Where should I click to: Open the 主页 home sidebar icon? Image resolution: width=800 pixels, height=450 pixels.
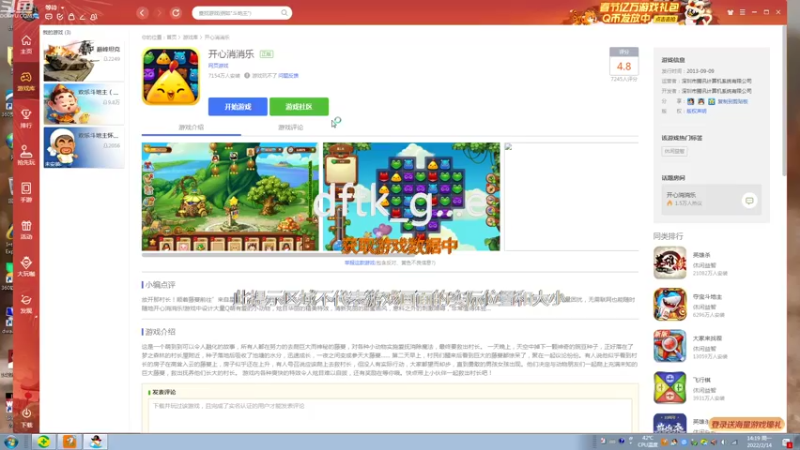pyautogui.click(x=26, y=44)
